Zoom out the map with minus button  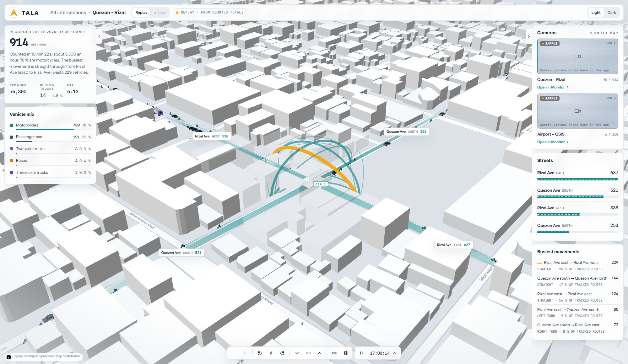click(234, 353)
